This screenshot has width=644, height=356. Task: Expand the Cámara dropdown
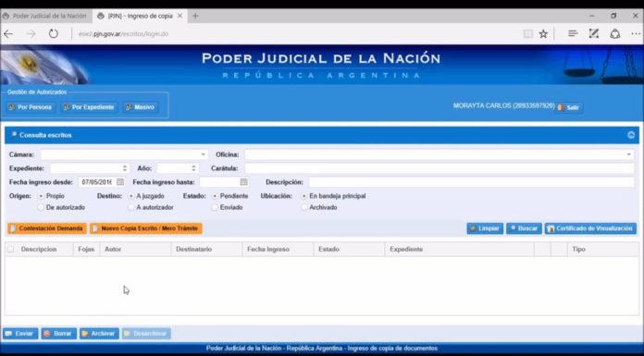(x=204, y=154)
